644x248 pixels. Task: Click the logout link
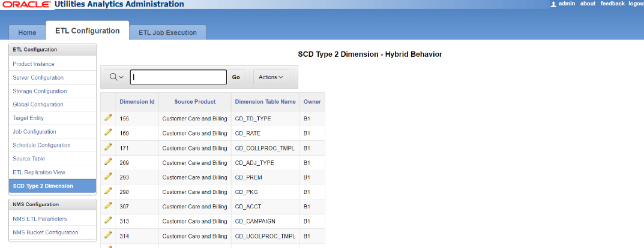point(636,3)
